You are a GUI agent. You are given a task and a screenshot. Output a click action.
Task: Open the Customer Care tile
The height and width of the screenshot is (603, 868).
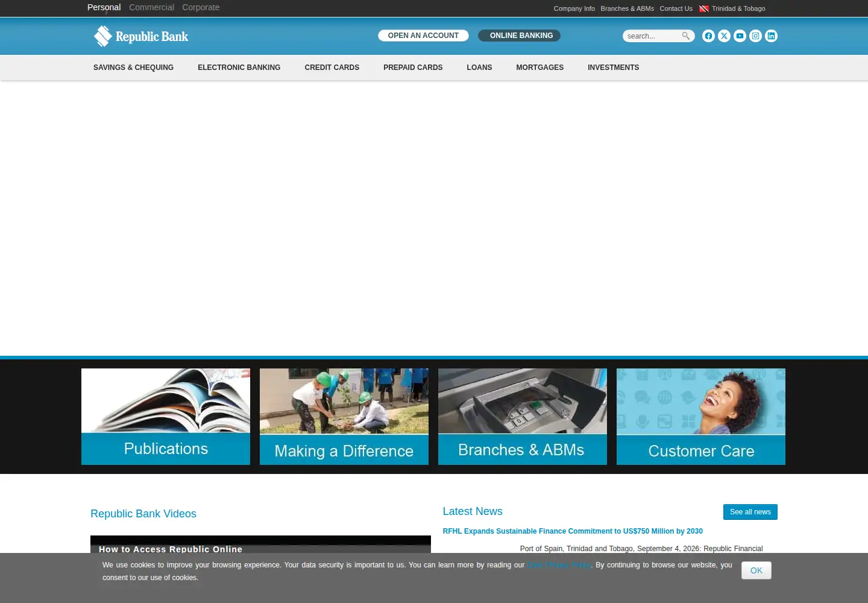[701, 417]
